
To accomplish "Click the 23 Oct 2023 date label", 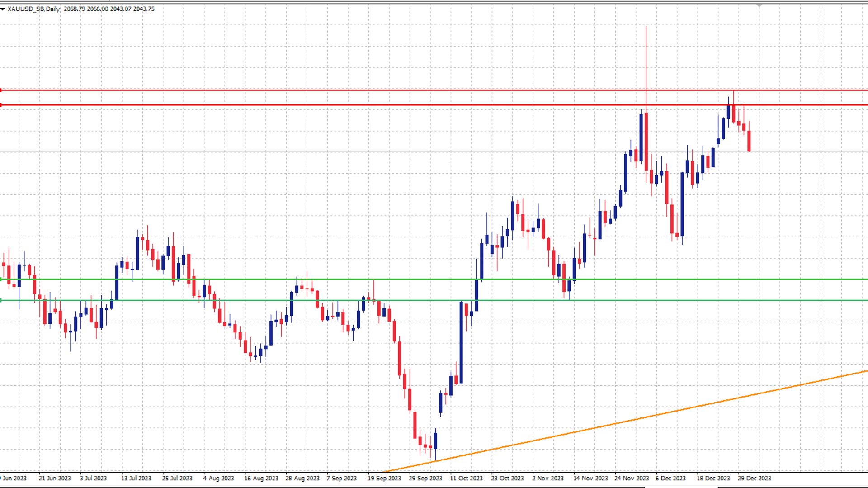I will click(x=507, y=478).
